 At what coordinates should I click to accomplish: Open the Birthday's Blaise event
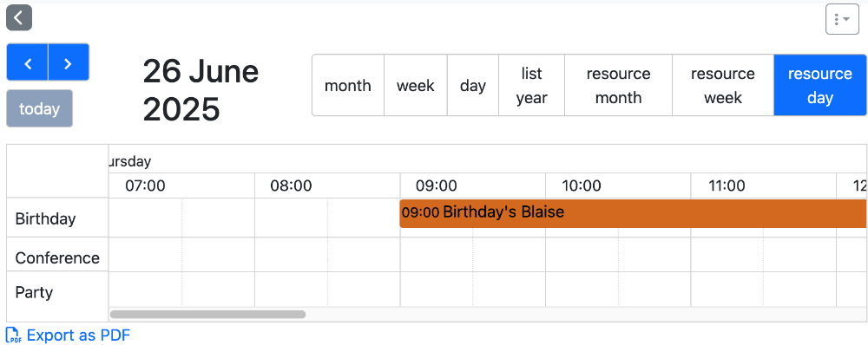tap(633, 213)
